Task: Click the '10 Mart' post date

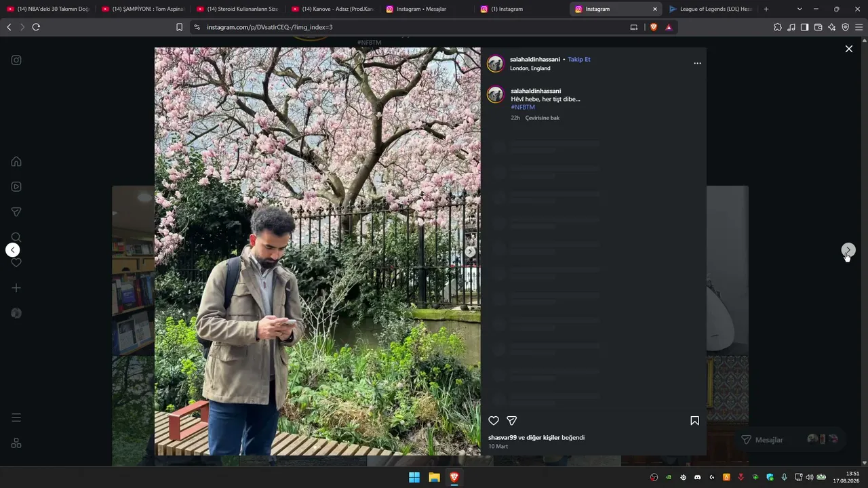Action: pyautogui.click(x=498, y=447)
